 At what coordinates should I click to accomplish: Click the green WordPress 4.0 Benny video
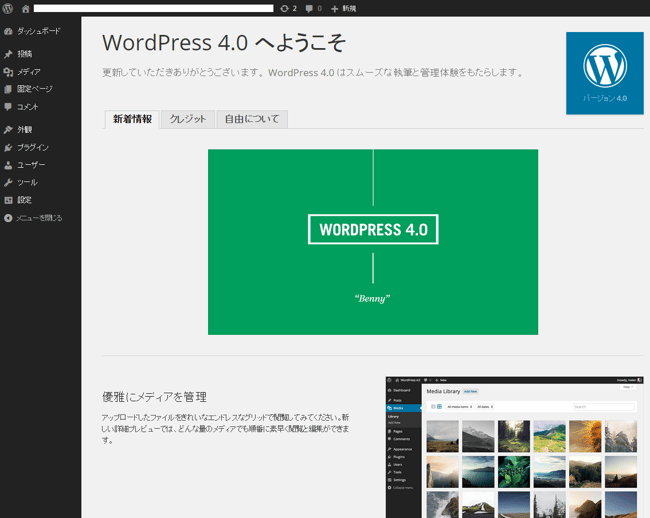click(373, 242)
